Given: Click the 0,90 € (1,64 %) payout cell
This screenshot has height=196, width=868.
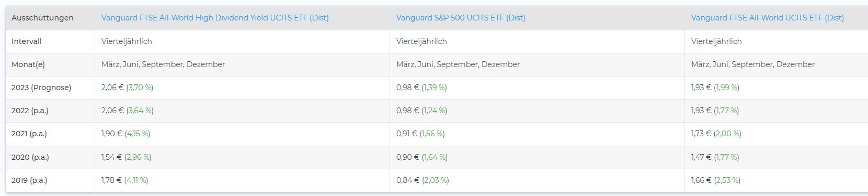Looking at the screenshot, I should click(x=422, y=157).
